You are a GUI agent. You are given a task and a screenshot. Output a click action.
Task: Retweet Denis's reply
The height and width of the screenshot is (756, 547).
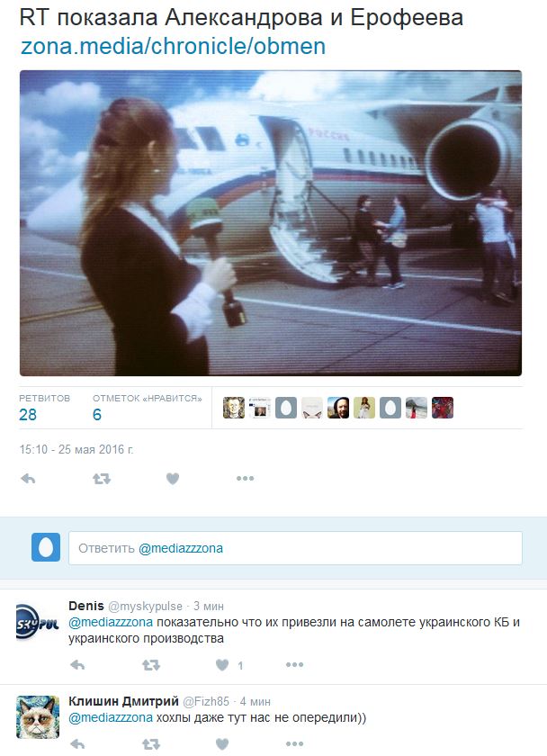[x=151, y=665]
